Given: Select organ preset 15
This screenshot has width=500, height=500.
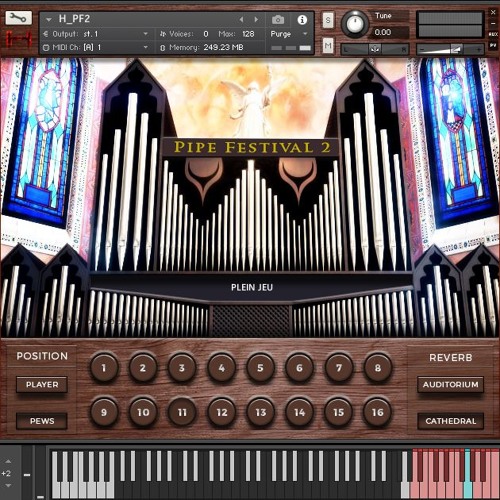Looking at the screenshot, I should (339, 412).
